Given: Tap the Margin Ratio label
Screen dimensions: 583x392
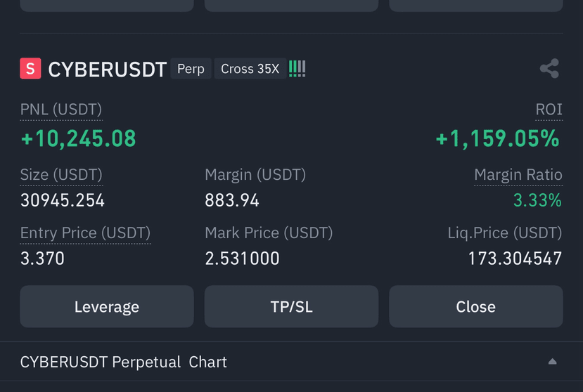Looking at the screenshot, I should point(518,175).
